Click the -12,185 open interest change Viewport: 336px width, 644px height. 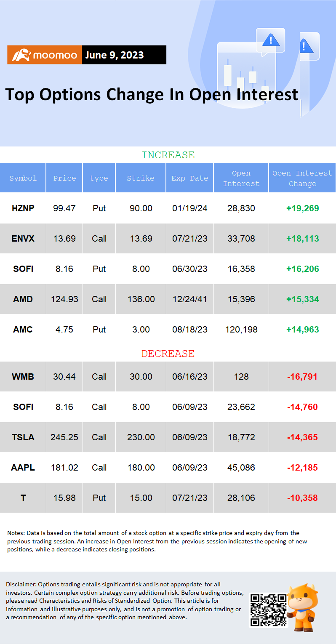pos(302,468)
